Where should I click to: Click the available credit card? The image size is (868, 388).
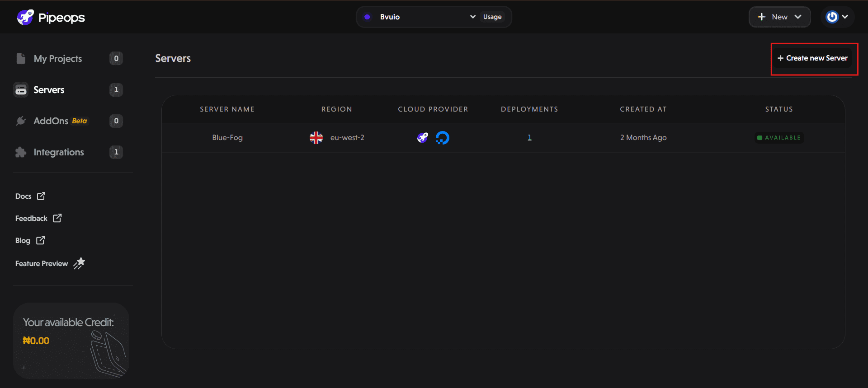[x=71, y=341]
